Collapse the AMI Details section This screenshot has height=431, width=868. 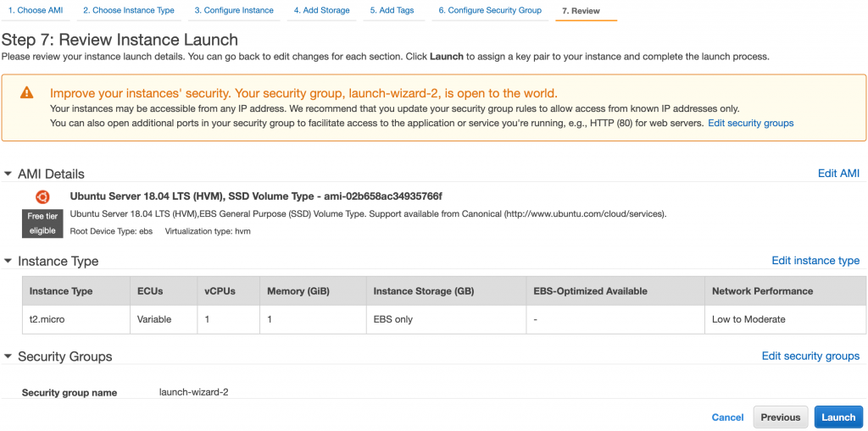[8, 174]
